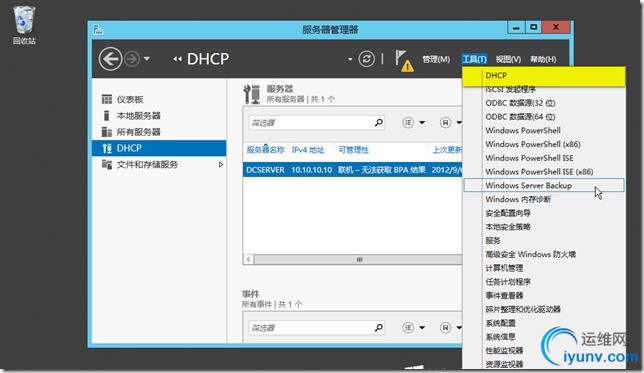Click the magnifier icon in events filter
This screenshot has height=373, width=644.
379,327
